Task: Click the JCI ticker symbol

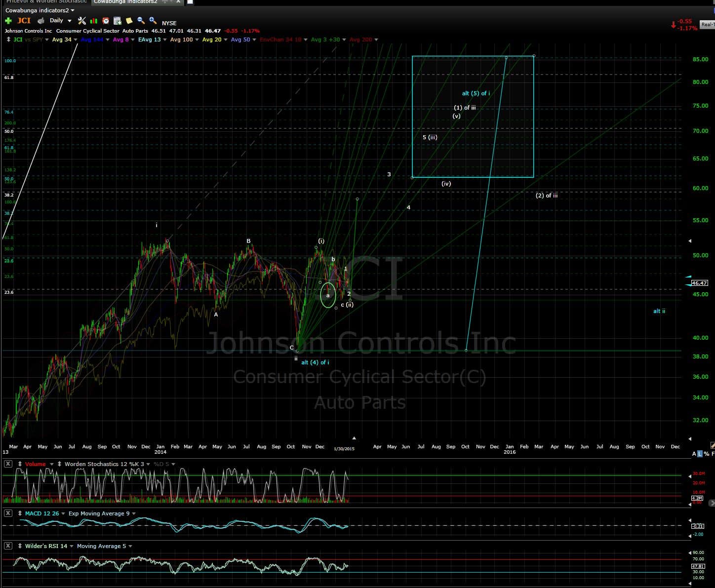Action: click(24, 21)
